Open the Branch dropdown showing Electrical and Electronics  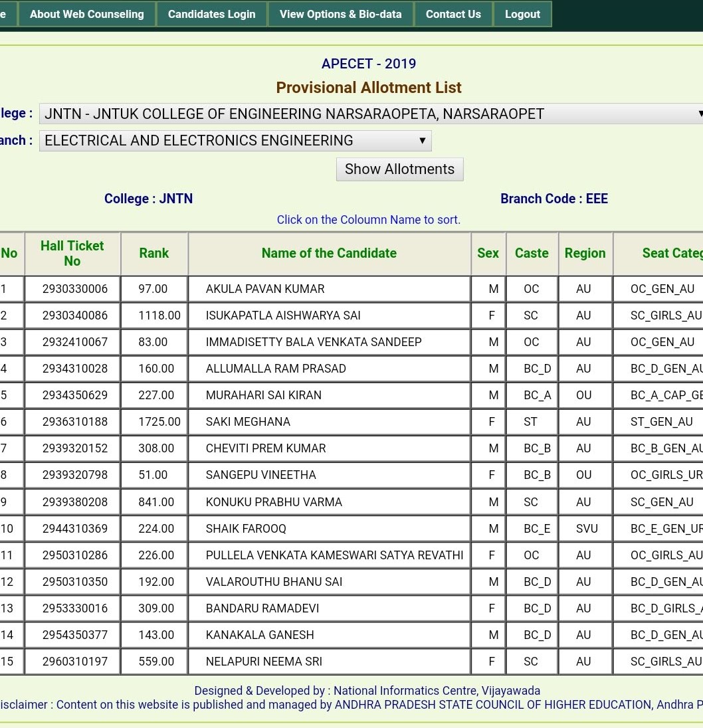click(235, 141)
